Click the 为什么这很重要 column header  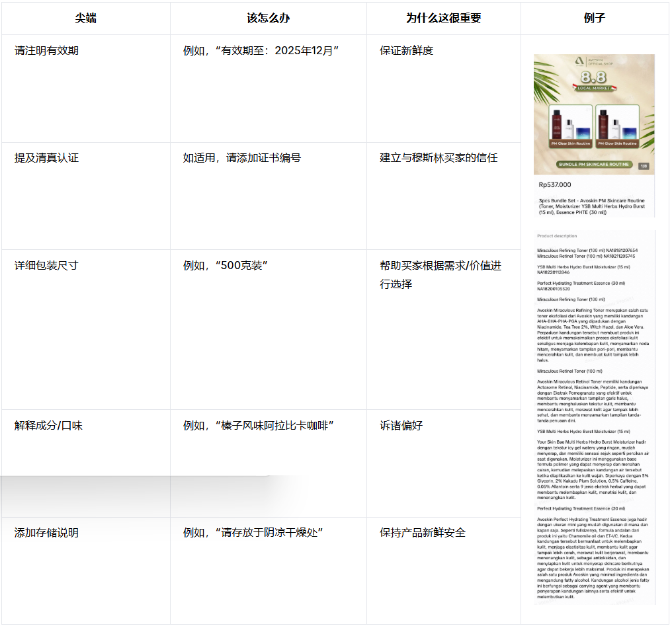[443, 19]
